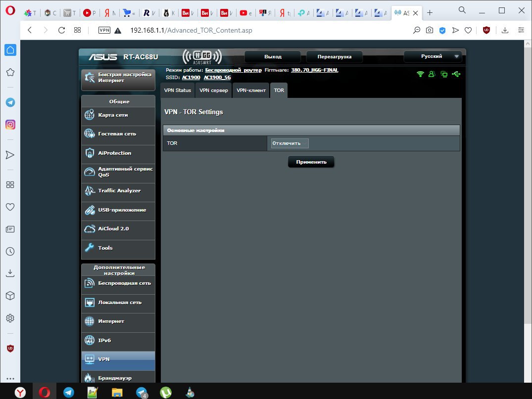Open Settings gear in the Opera sidebar
Screen dimensions: 532x399
point(10,318)
